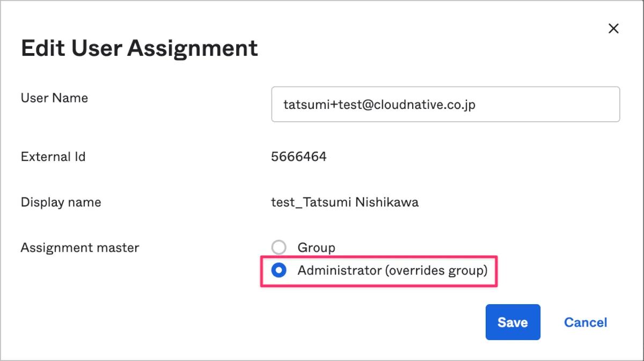The height and width of the screenshot is (361, 644).
Task: Click empty space right of email in User Name box
Action: click(x=547, y=105)
